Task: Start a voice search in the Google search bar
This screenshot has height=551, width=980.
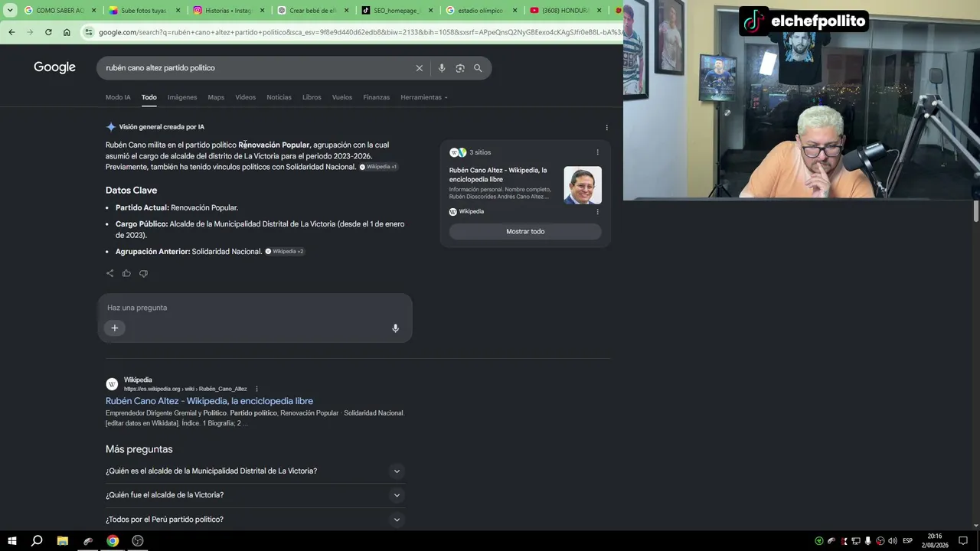Action: (x=442, y=68)
